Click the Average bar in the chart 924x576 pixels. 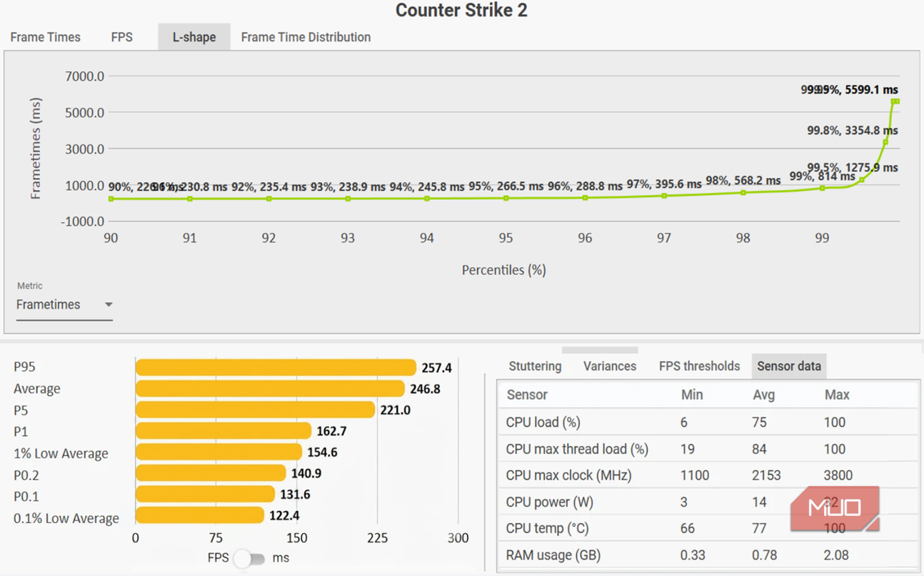pos(270,389)
